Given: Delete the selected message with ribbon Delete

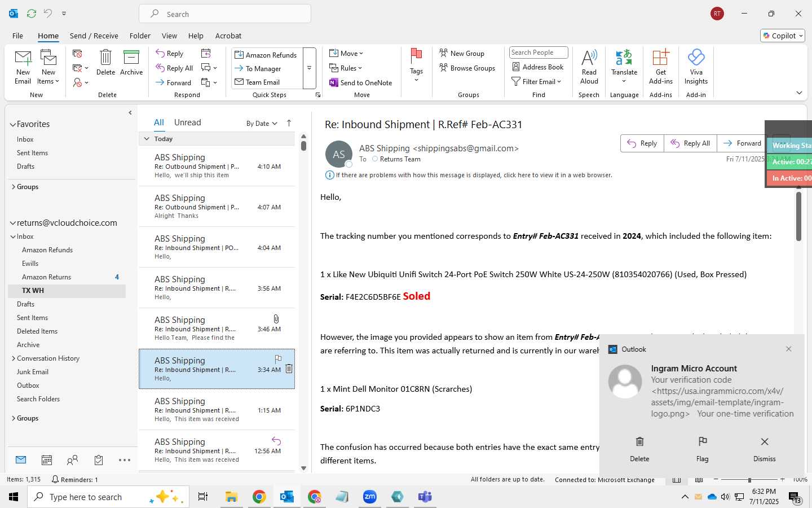Looking at the screenshot, I should click(x=105, y=63).
